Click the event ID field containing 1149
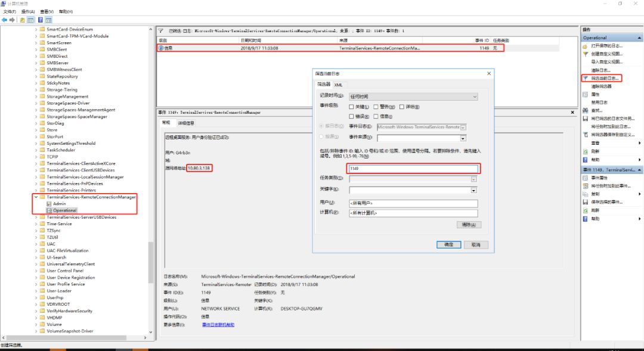Image resolution: width=644 pixels, height=351 pixels. 413,168
